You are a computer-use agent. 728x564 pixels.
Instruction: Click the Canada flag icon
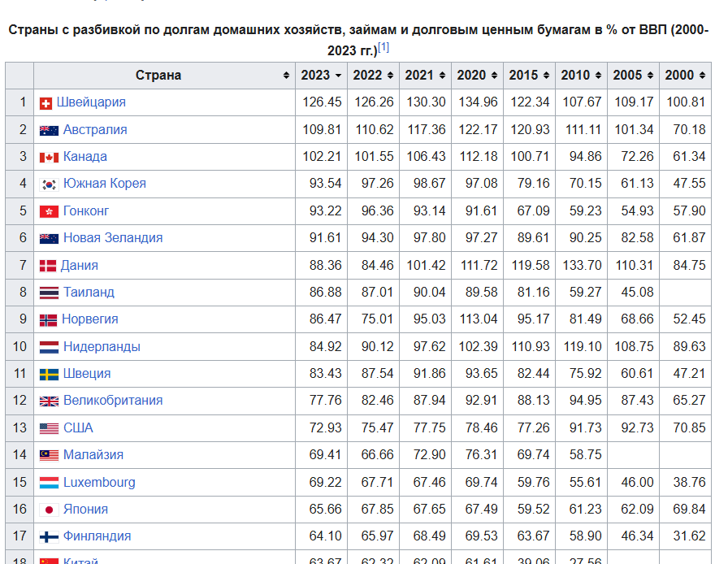pos(49,158)
